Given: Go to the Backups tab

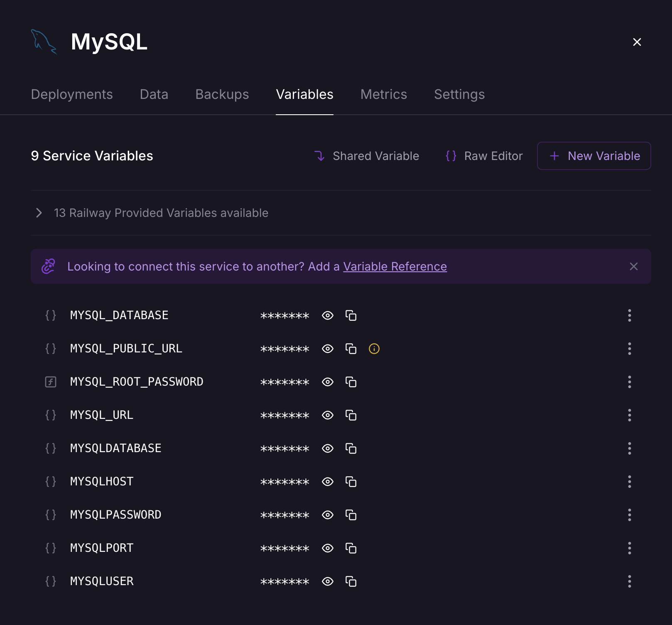Looking at the screenshot, I should tap(222, 94).
